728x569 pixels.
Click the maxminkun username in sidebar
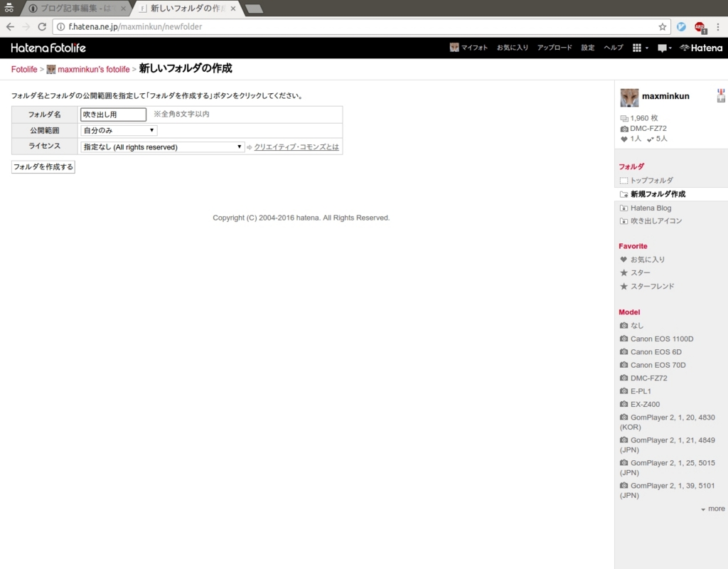[x=665, y=96]
